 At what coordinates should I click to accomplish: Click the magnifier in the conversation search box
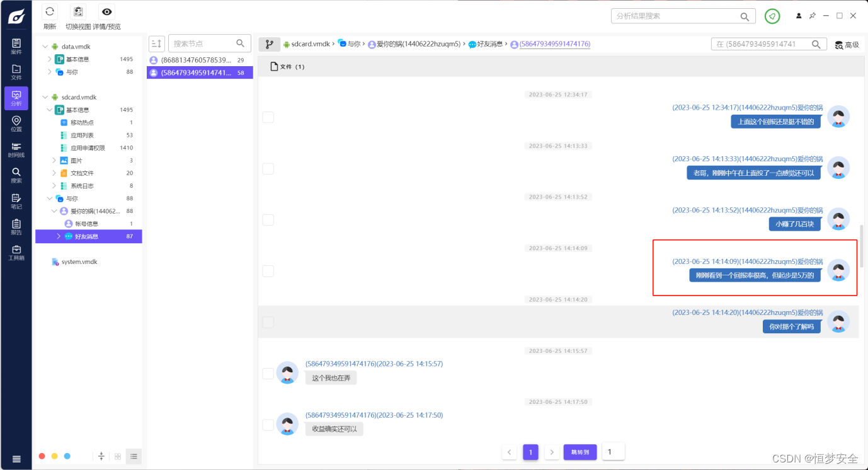[816, 44]
